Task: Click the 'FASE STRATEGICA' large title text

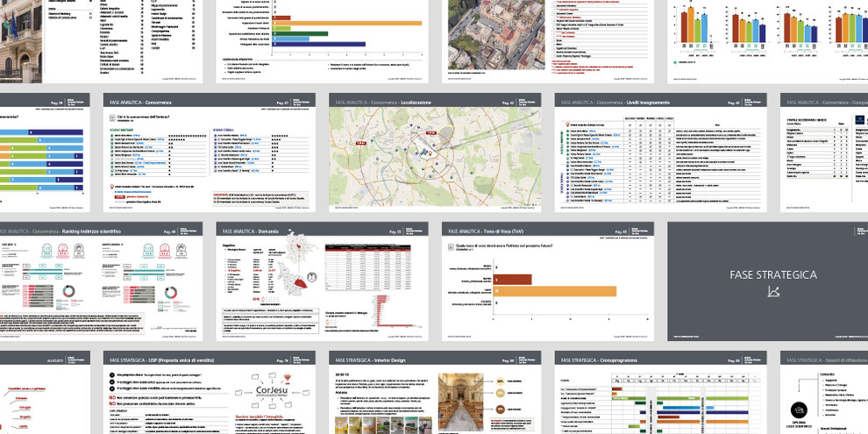Action: tap(772, 274)
